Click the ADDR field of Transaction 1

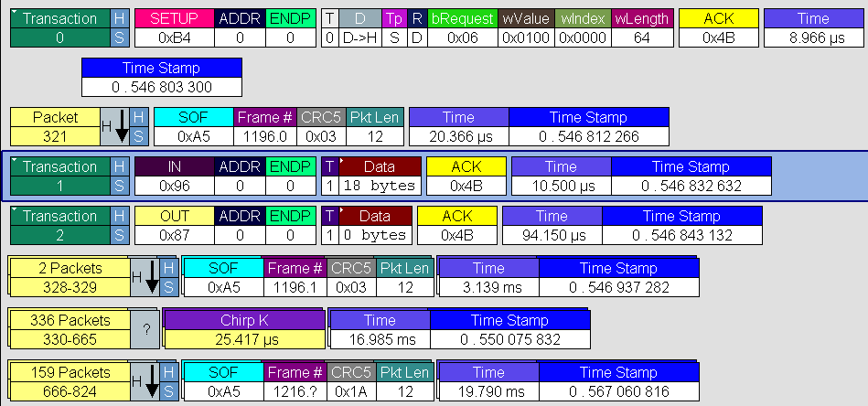[240, 176]
